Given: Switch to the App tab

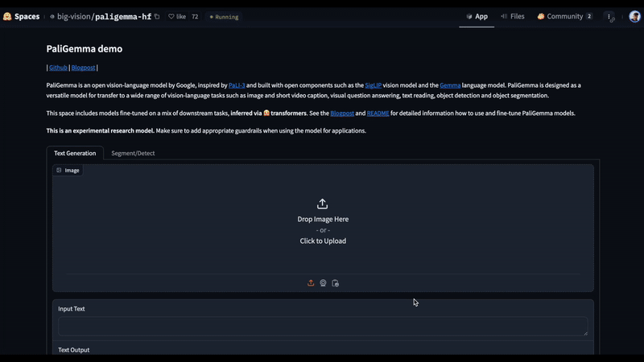Looking at the screenshot, I should click(477, 16).
